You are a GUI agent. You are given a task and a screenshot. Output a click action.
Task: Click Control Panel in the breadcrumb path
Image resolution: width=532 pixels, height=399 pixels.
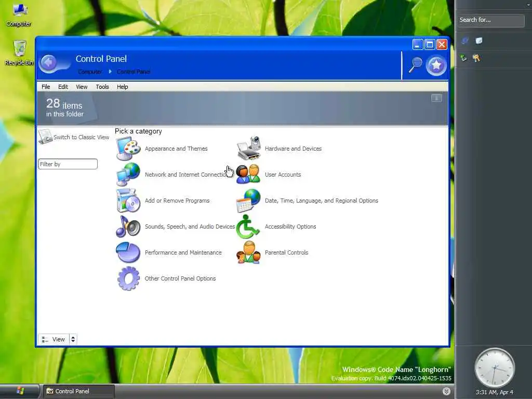pyautogui.click(x=134, y=72)
